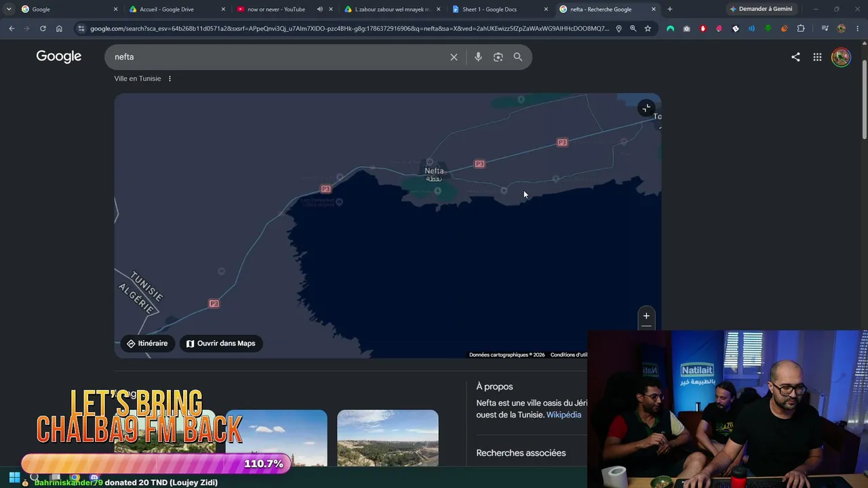
Task: Switch to the Google tab
Action: (x=68, y=9)
